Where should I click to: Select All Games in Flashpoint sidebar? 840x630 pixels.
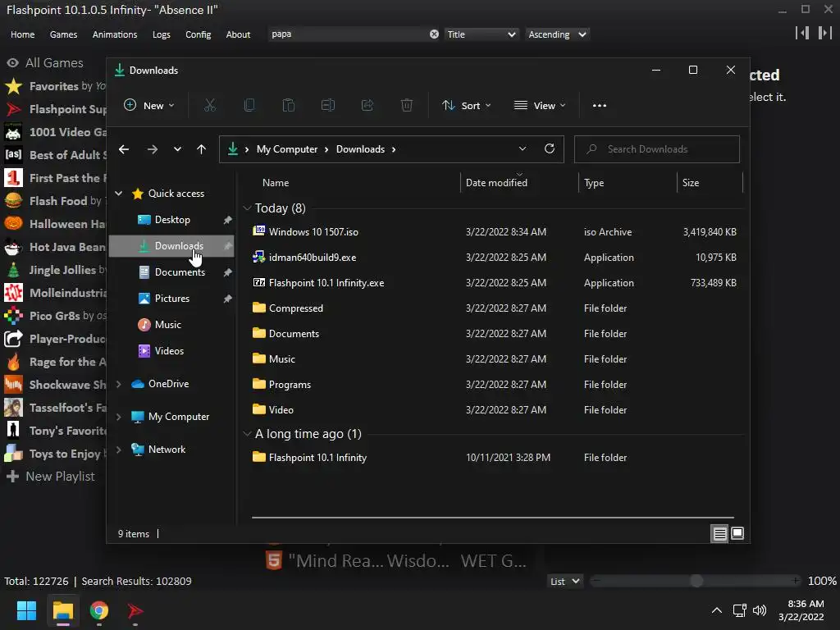pyautogui.click(x=45, y=62)
